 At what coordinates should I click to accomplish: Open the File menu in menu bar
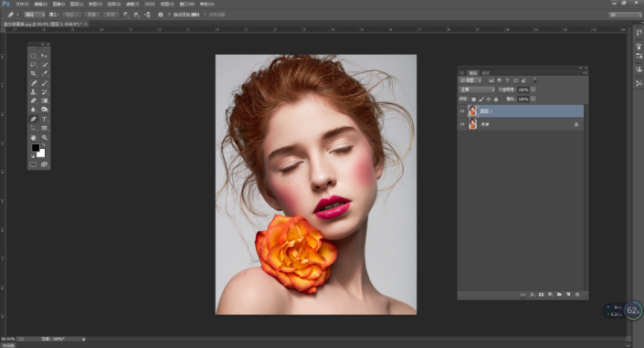click(x=22, y=4)
